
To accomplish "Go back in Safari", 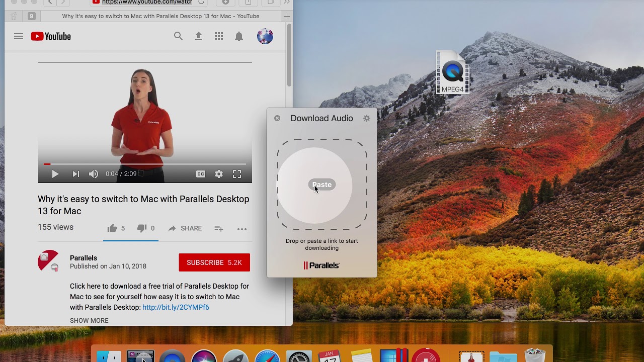I will 50,3.
